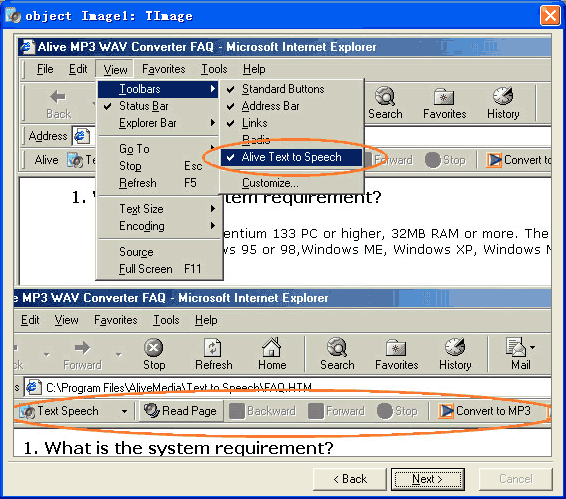Image resolution: width=566 pixels, height=499 pixels.
Task: Open Edit menu in upper browser
Action: 78,69
